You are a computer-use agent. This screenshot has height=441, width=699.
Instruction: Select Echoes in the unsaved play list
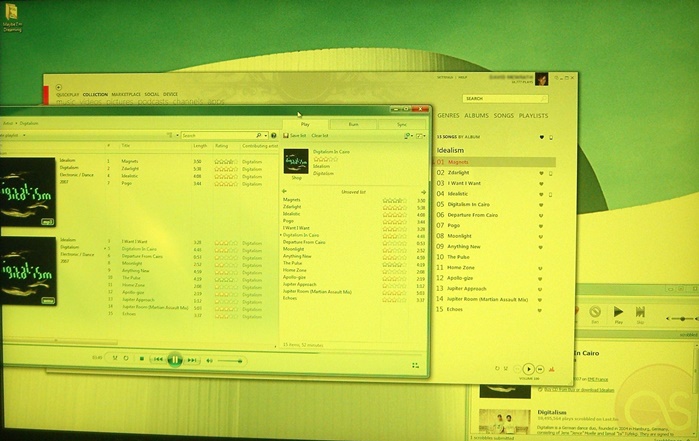[290, 298]
